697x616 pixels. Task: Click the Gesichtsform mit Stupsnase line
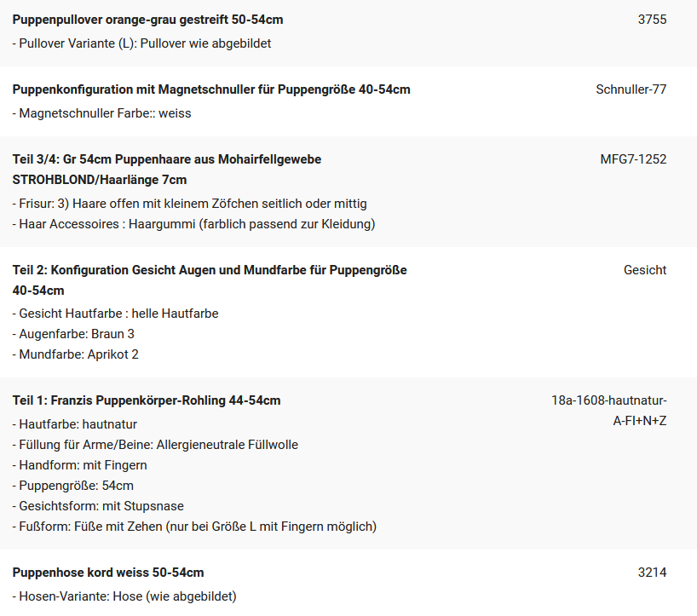98,506
